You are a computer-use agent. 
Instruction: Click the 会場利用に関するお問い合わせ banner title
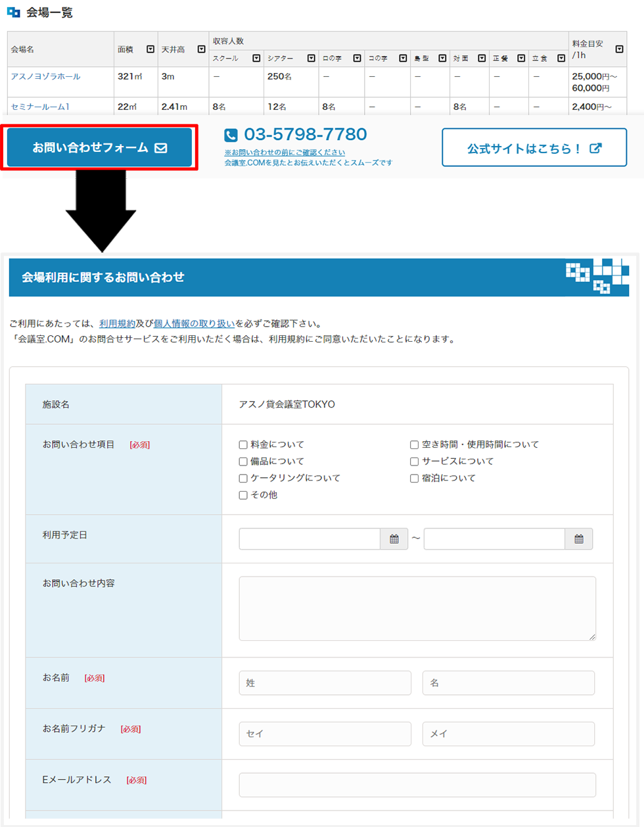pos(103,277)
